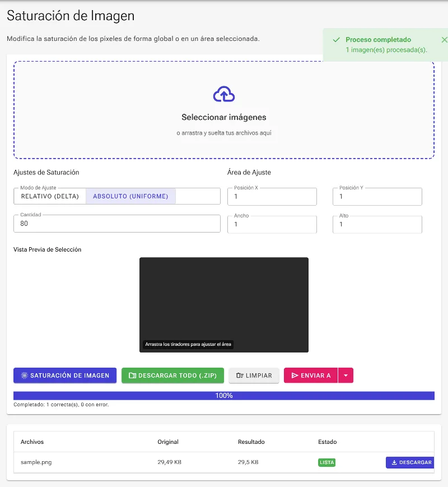
Task: Click the Ancho input field
Action: (272, 224)
